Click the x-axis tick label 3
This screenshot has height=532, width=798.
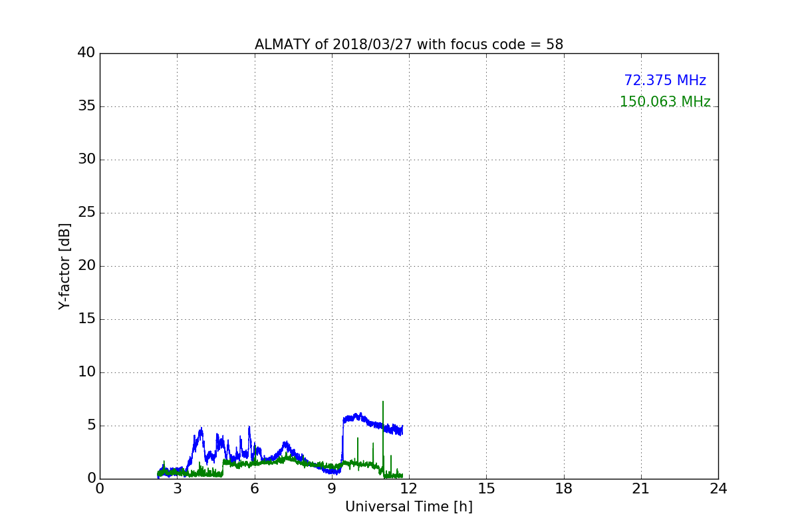(x=177, y=489)
